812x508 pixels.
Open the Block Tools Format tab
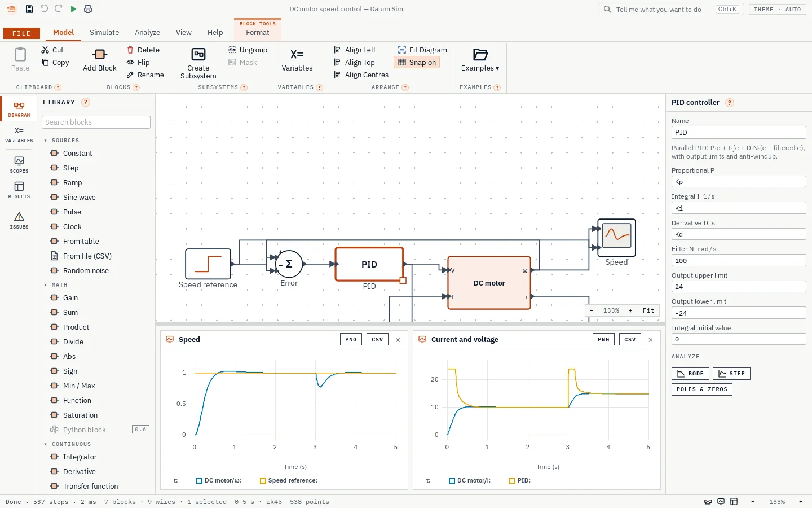tap(258, 29)
